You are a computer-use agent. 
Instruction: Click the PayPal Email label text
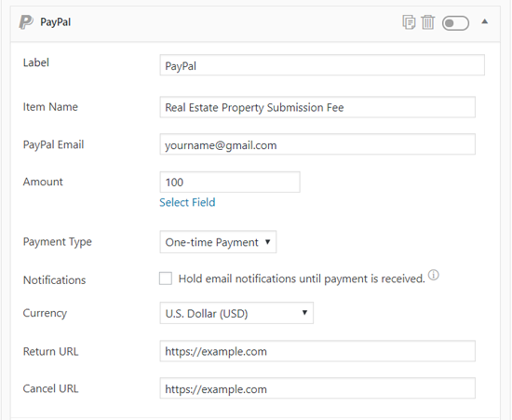(54, 144)
